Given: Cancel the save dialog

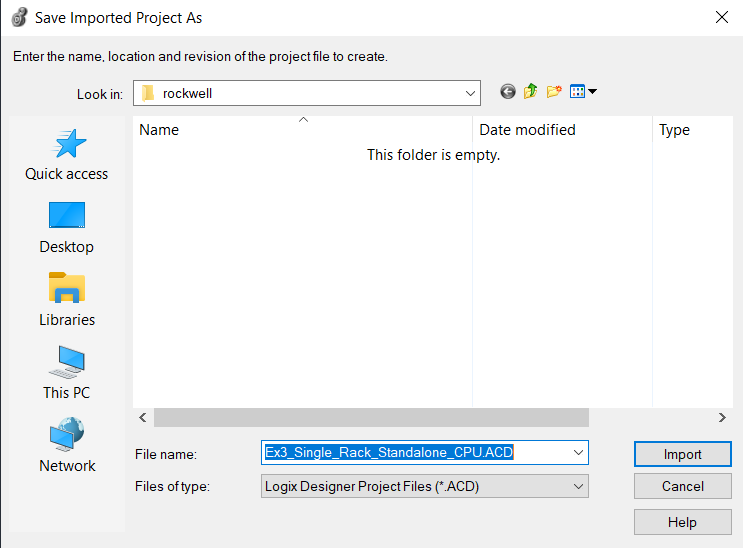Looking at the screenshot, I should 683,486.
